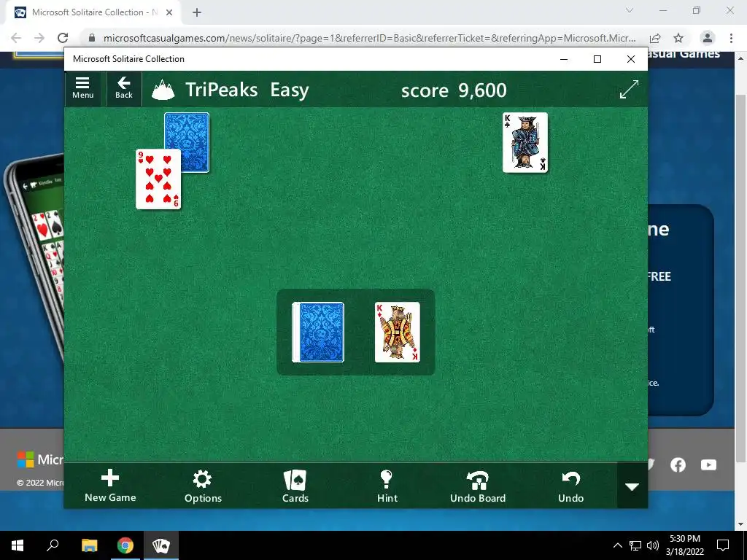The image size is (747, 560).
Task: Undo the last move
Action: tap(570, 486)
